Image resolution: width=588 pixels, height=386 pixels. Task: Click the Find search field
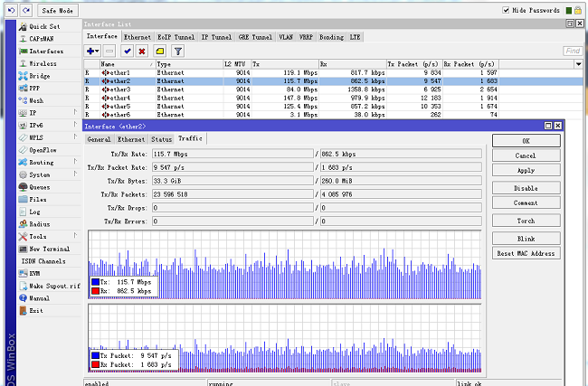click(571, 52)
